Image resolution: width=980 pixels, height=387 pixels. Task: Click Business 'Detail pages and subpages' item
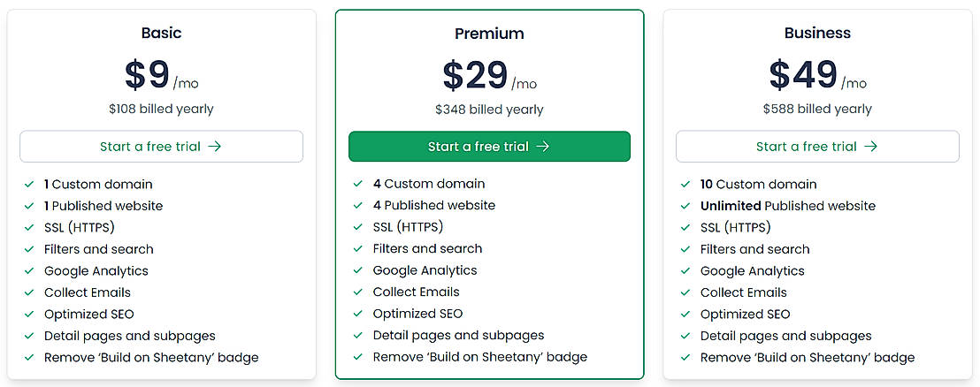click(x=785, y=336)
